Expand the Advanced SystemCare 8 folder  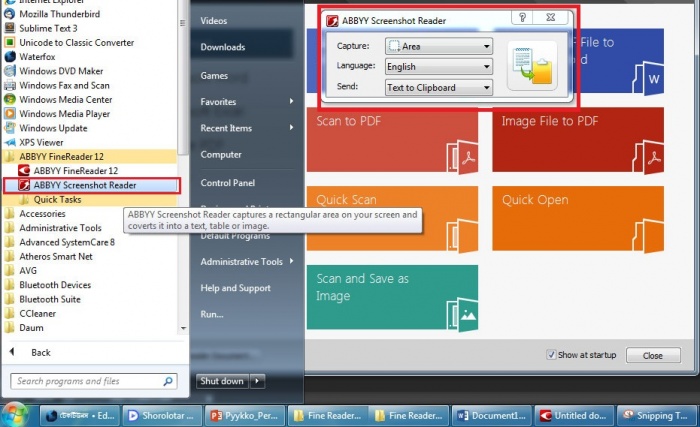pos(67,242)
